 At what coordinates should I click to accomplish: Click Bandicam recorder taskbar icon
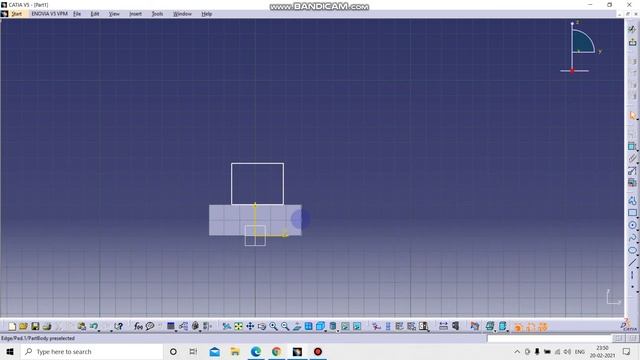coord(318,351)
